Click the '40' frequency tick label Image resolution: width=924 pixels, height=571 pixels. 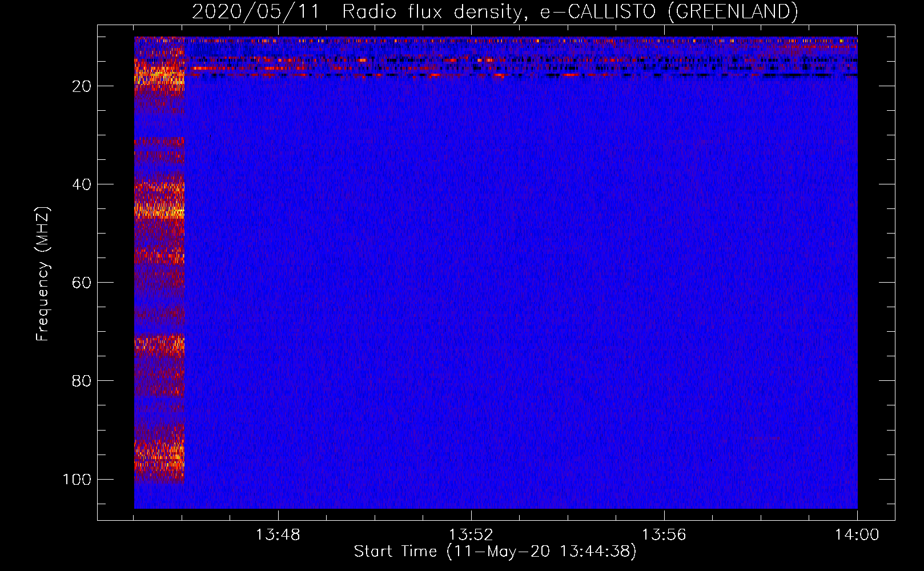[x=82, y=184]
